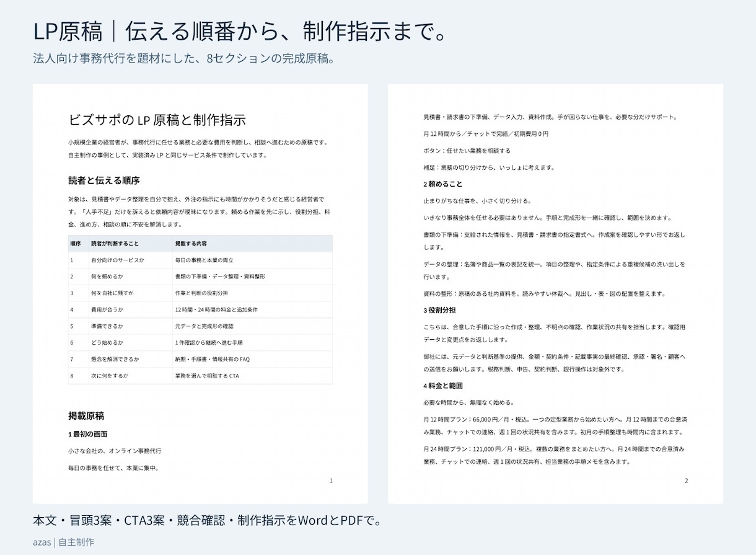This screenshot has width=756, height=555.
Task: Select the line '必要な時間から、無理なく始める。'
Action: click(x=471, y=402)
